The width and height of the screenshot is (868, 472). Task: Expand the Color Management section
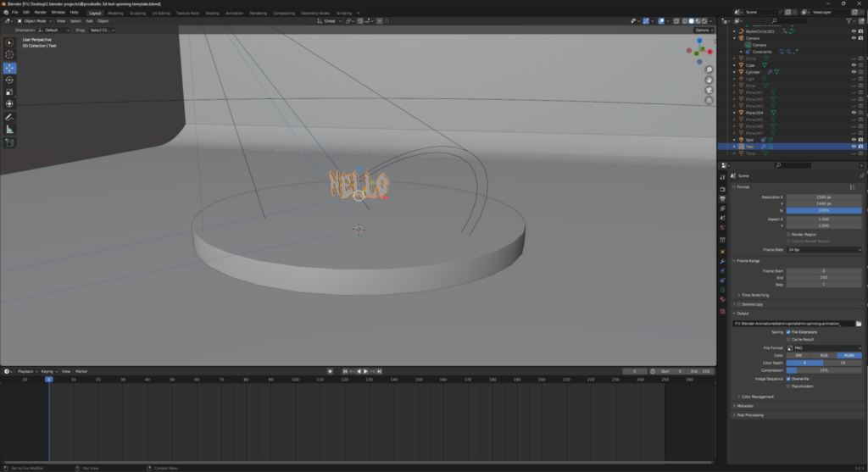[x=757, y=397]
